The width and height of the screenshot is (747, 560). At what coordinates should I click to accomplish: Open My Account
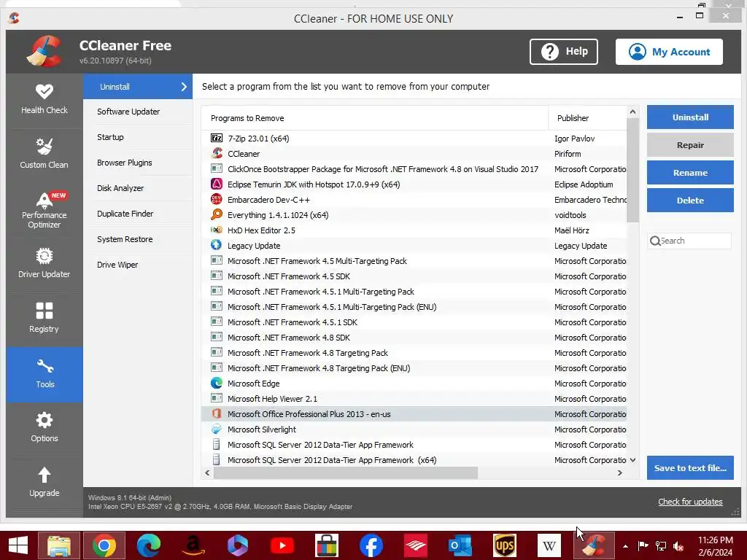click(x=669, y=52)
